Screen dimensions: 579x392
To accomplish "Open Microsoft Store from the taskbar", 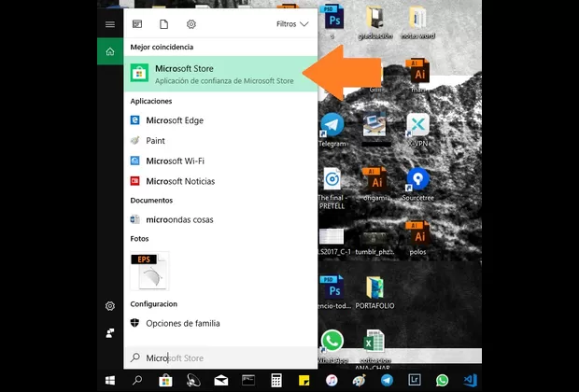I will coord(165,380).
